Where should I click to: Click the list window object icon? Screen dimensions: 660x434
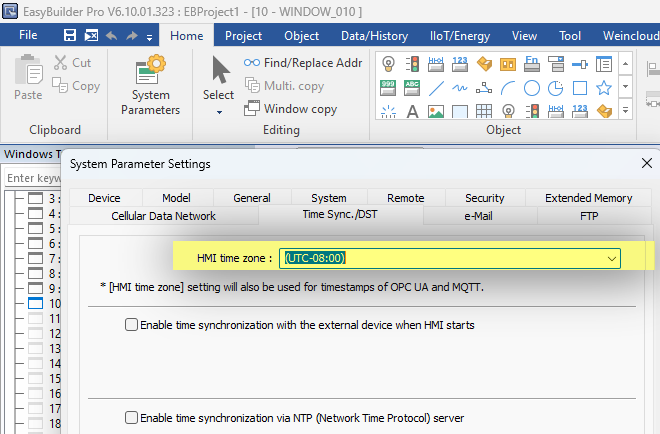tap(604, 64)
